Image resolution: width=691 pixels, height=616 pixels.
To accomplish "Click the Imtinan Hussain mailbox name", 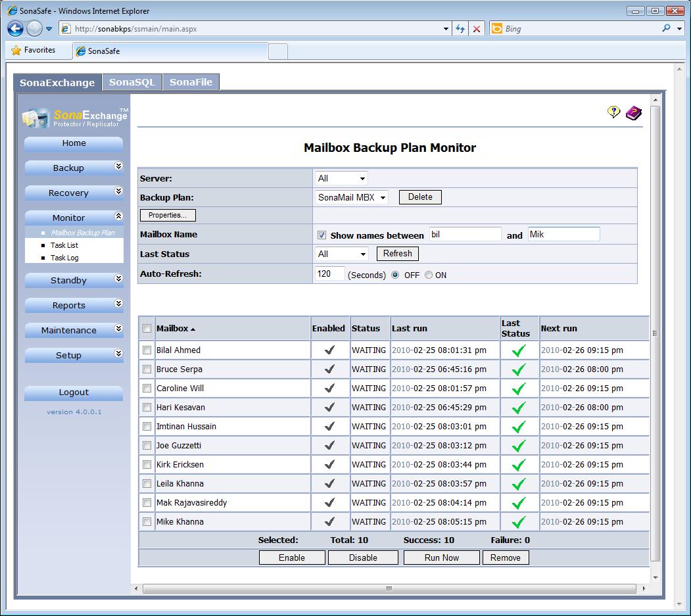I will 186,427.
